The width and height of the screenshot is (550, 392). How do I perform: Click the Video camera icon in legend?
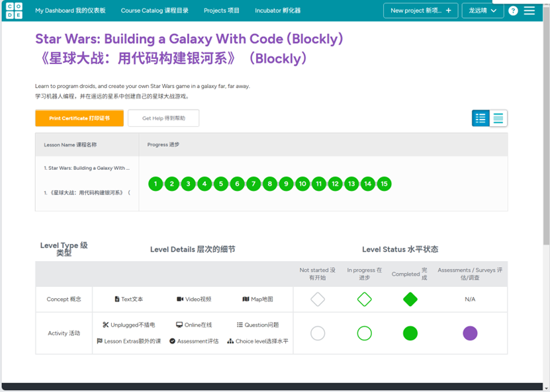tap(180, 299)
